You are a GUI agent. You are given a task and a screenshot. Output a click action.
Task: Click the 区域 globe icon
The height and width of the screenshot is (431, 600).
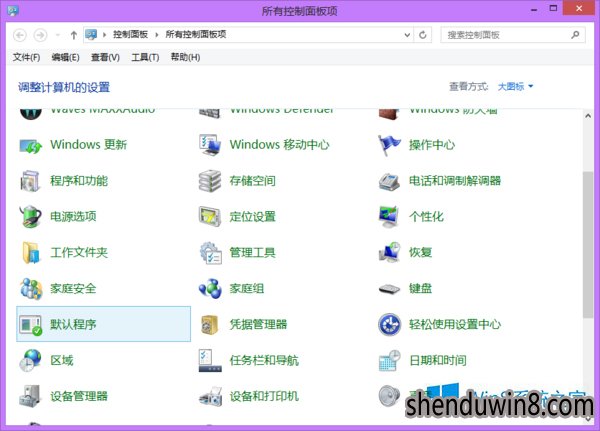pyautogui.click(x=31, y=361)
